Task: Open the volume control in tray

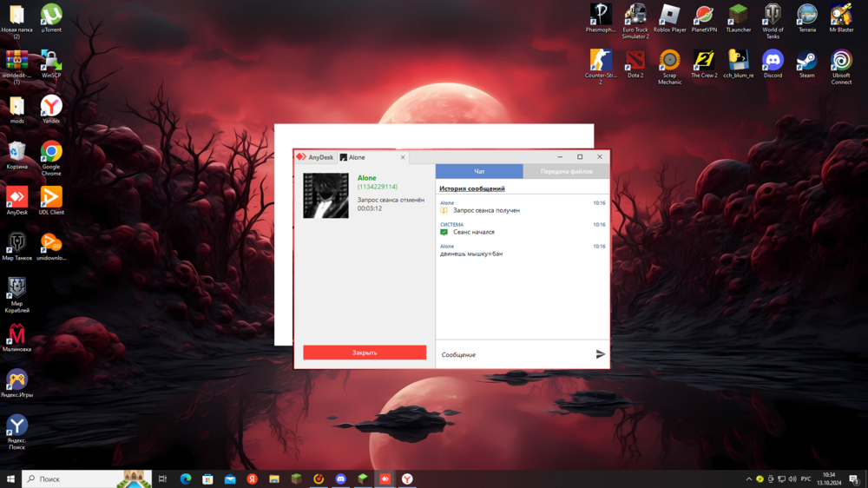Action: click(x=792, y=479)
